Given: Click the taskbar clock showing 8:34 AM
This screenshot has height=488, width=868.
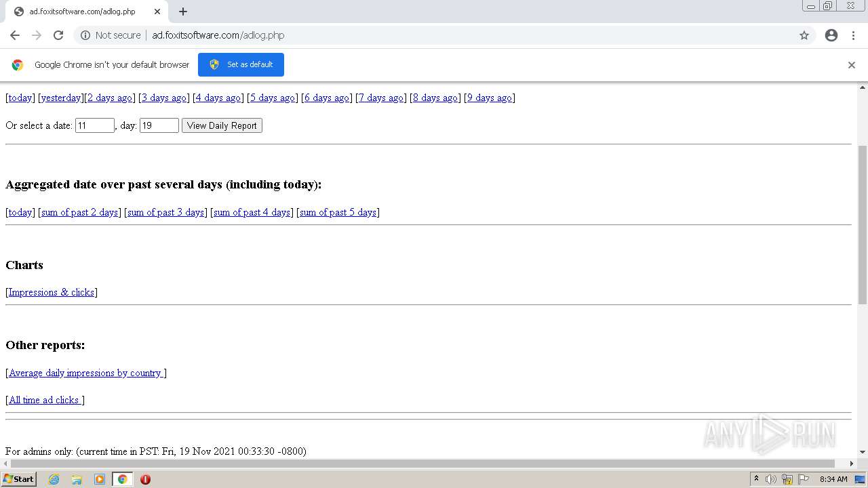Looking at the screenshot, I should click(x=833, y=479).
